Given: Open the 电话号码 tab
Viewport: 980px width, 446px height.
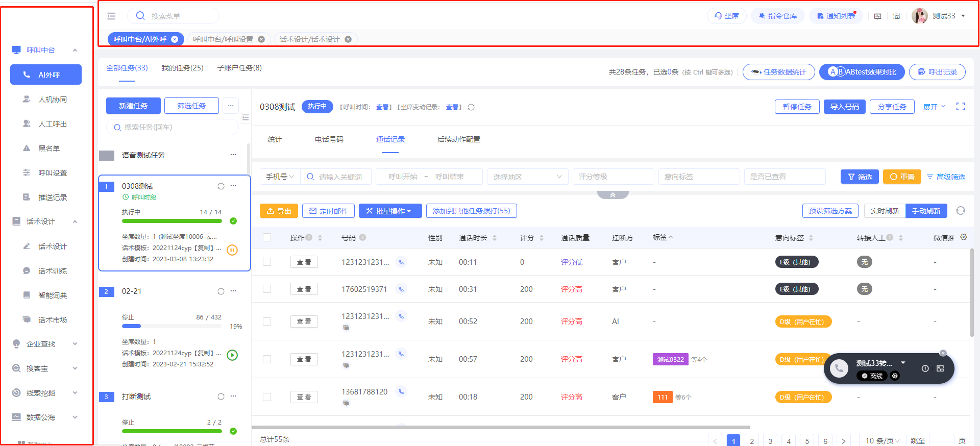Looking at the screenshot, I should (x=329, y=139).
